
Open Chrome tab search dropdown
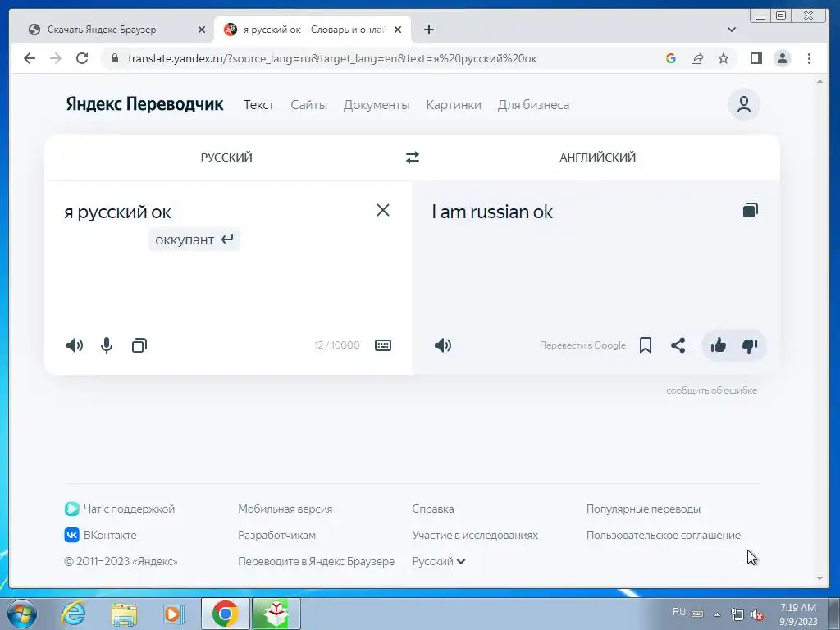731,30
